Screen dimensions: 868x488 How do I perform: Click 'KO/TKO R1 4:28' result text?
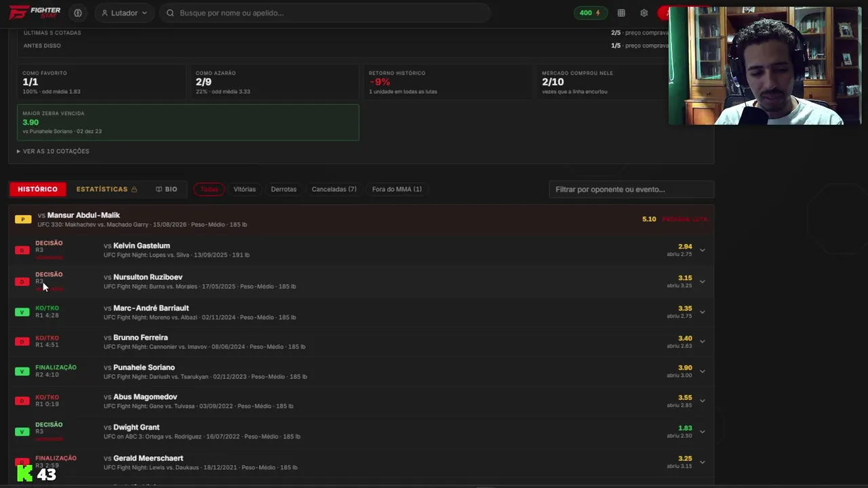[47, 312]
